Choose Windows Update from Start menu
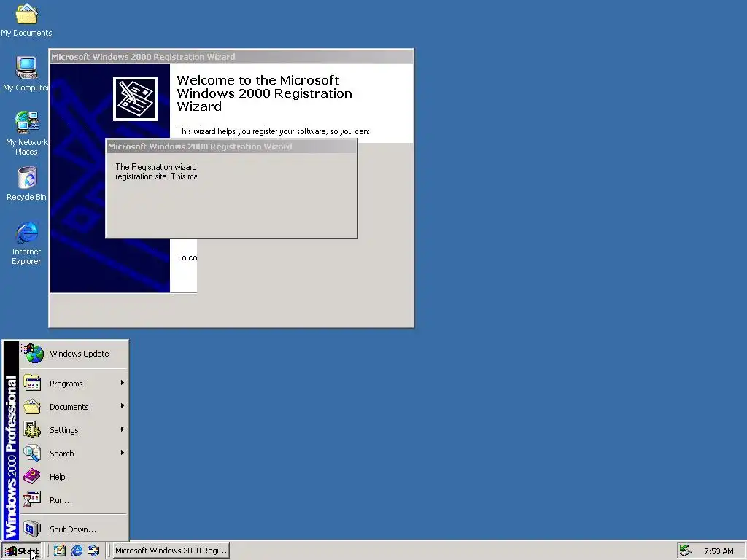The height and width of the screenshot is (560, 747). click(x=74, y=354)
